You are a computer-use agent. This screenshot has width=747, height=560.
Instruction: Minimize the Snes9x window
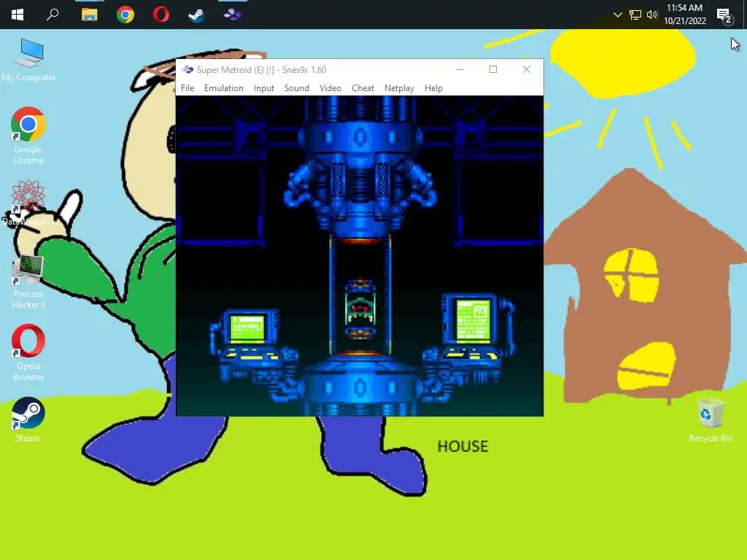(460, 69)
